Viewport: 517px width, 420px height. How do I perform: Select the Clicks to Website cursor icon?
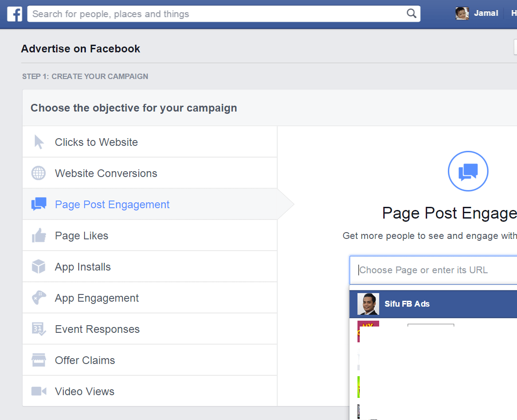pos(39,142)
